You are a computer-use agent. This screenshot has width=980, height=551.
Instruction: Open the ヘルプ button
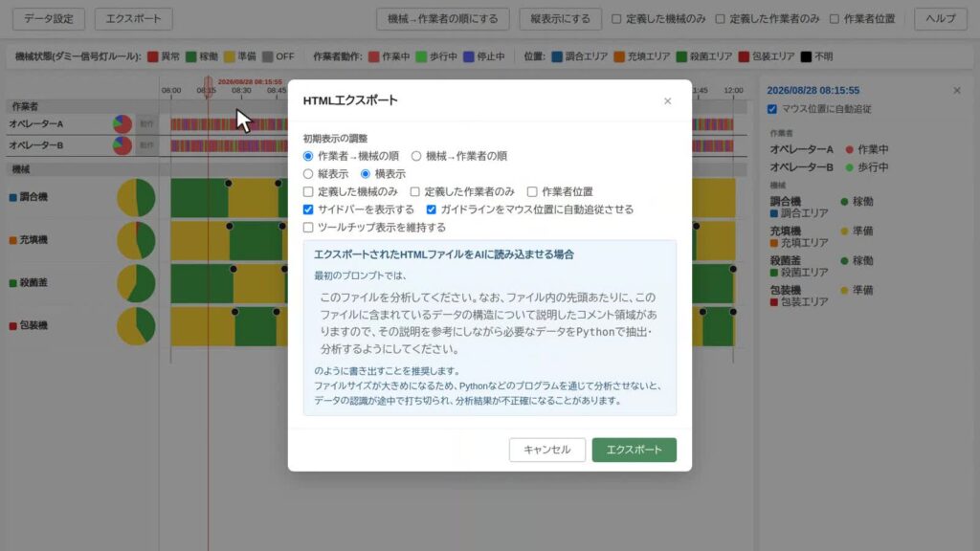point(941,19)
